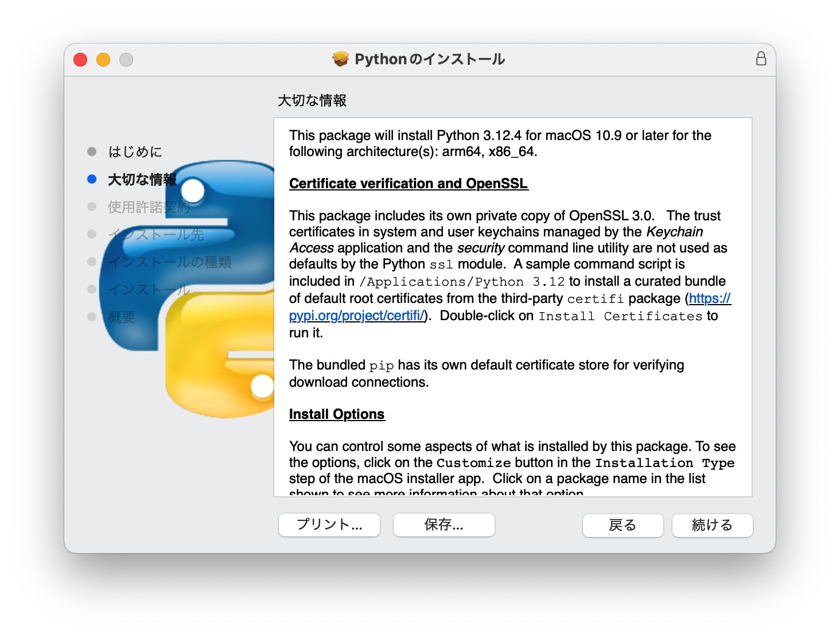Click the Pythonのインストール window title text
This screenshot has width=840, height=638.
429,59
